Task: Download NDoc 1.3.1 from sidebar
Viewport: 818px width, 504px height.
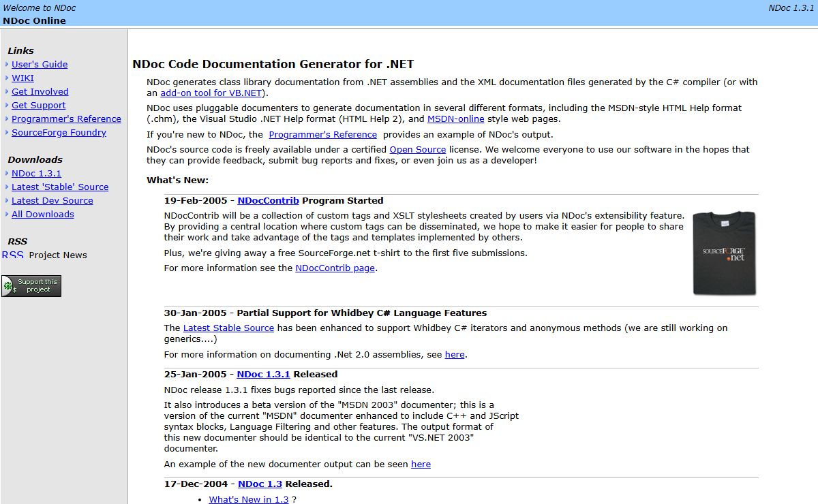Action: pyautogui.click(x=36, y=173)
